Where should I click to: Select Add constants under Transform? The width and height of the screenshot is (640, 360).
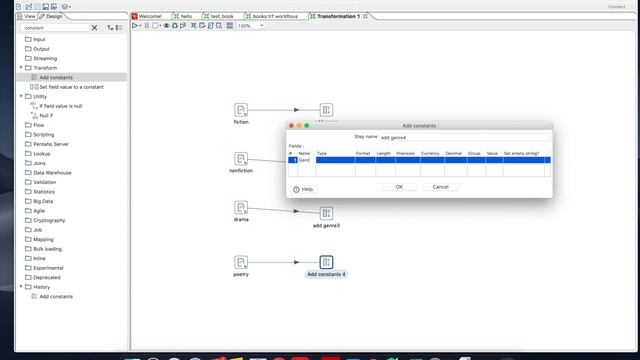[x=56, y=78]
